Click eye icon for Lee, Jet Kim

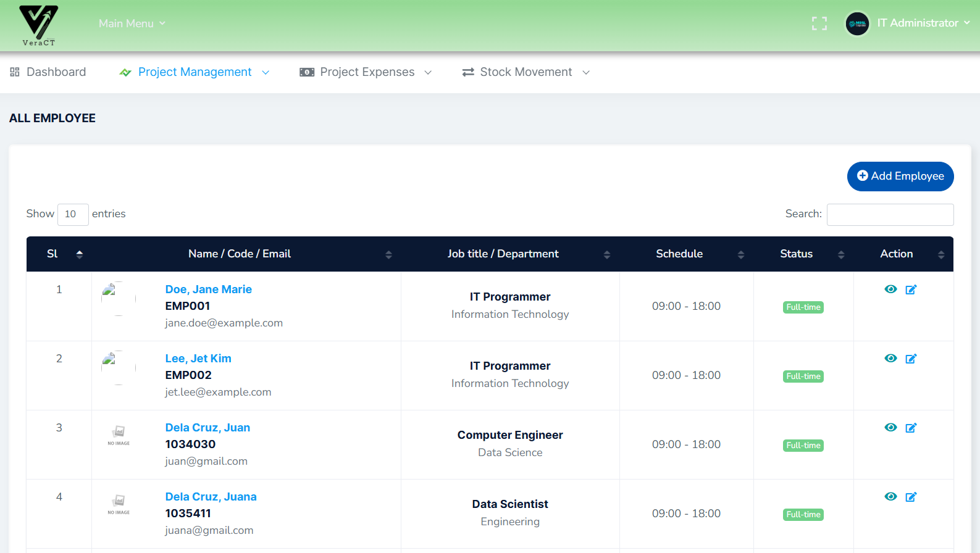[890, 359]
